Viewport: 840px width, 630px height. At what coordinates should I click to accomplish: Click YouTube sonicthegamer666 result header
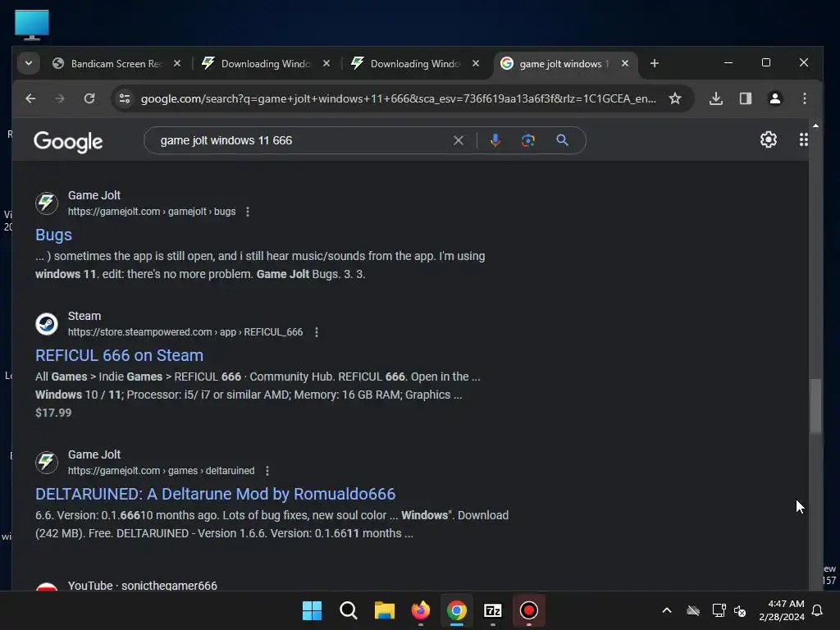pos(143,586)
